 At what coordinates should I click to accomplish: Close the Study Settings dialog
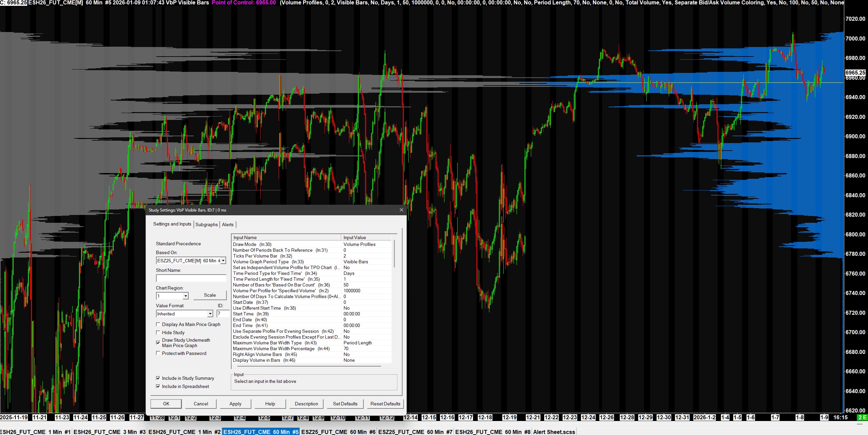tap(401, 210)
